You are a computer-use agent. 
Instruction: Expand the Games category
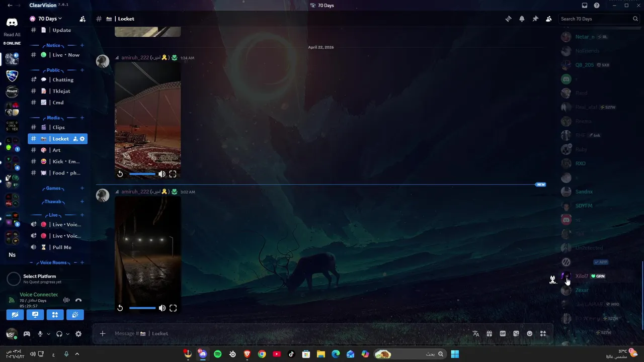click(53, 188)
